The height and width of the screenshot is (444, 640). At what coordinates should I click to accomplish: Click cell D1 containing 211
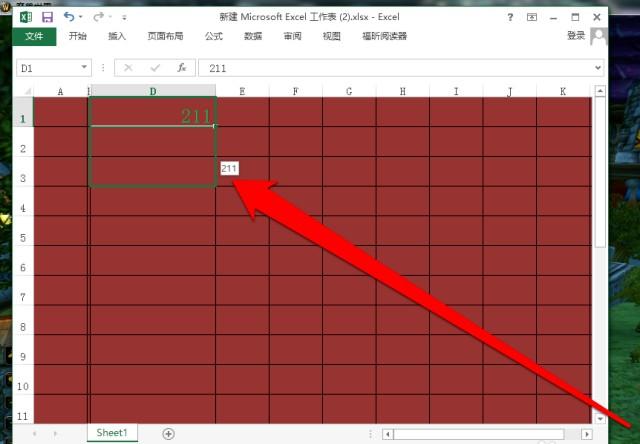point(153,112)
